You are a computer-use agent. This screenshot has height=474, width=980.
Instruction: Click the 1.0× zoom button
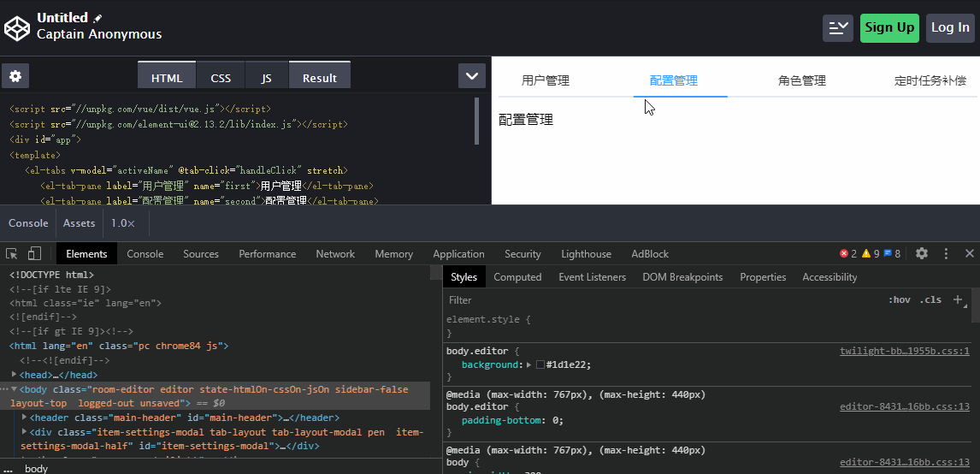click(122, 223)
